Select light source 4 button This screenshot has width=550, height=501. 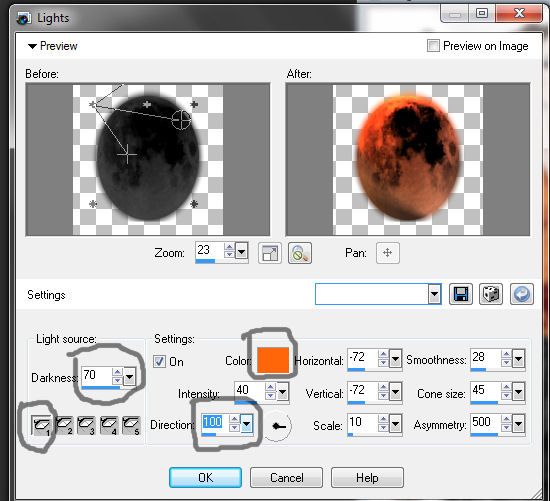(x=109, y=425)
